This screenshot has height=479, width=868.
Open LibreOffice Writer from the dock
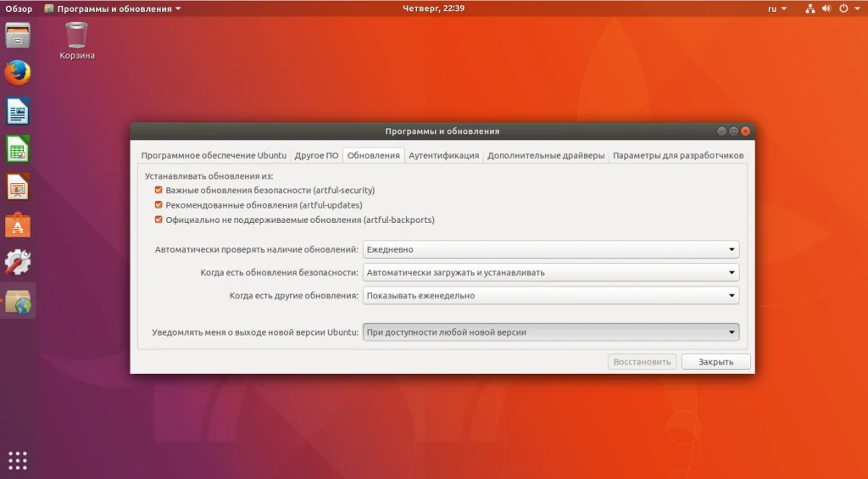click(x=18, y=111)
